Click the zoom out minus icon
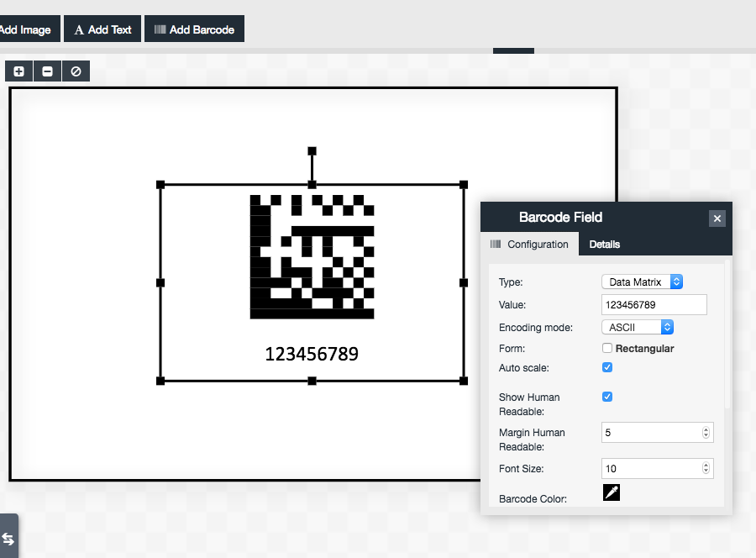This screenshot has height=558, width=756. tap(47, 71)
